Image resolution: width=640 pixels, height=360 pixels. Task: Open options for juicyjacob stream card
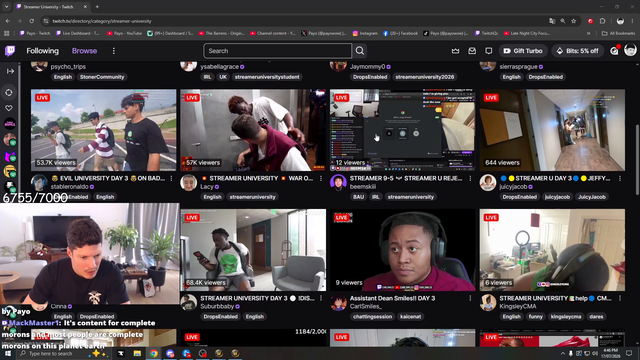pyautogui.click(x=620, y=178)
